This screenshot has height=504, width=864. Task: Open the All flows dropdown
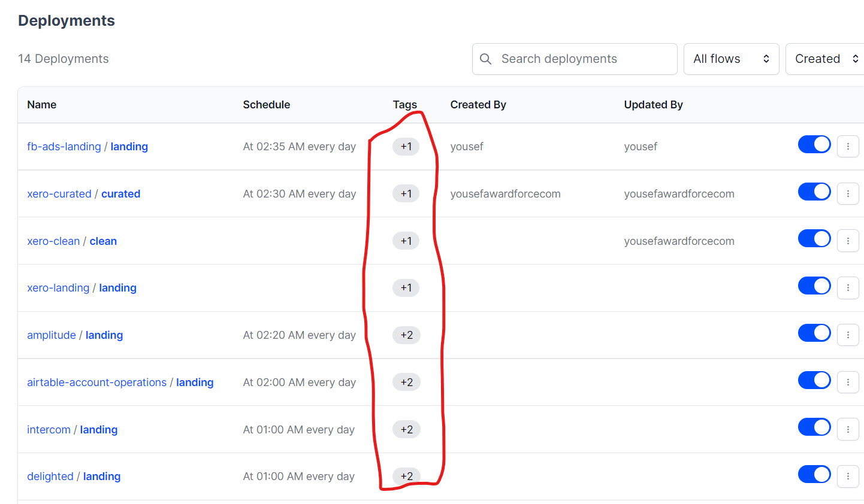(731, 59)
